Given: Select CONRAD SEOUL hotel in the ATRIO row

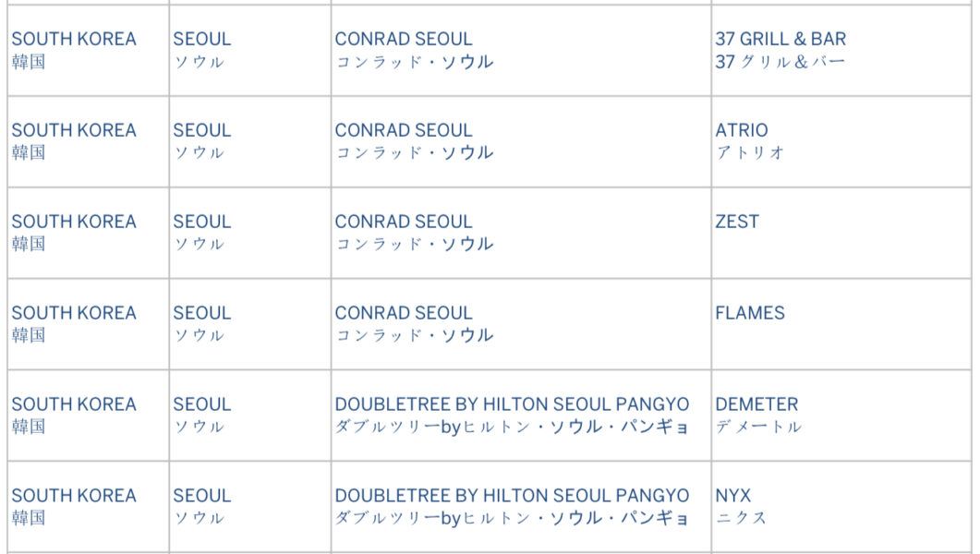Looking at the screenshot, I should [403, 130].
